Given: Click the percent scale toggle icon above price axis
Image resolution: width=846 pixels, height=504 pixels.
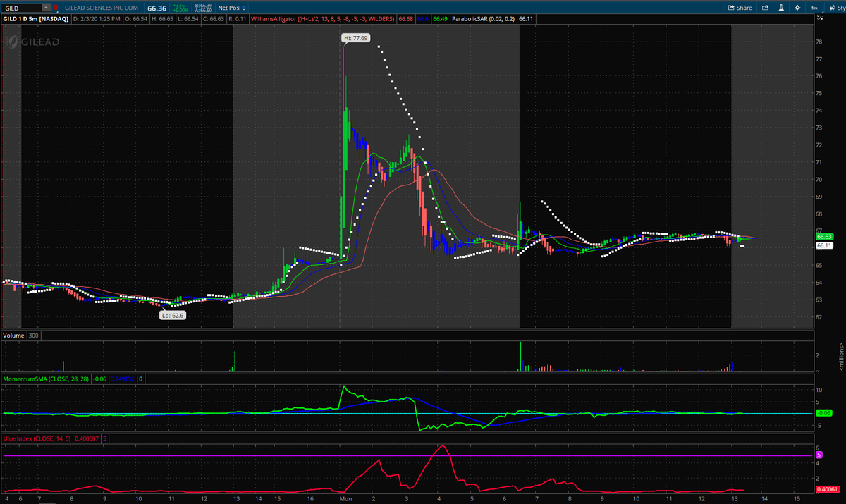Looking at the screenshot, I should tap(821, 18).
